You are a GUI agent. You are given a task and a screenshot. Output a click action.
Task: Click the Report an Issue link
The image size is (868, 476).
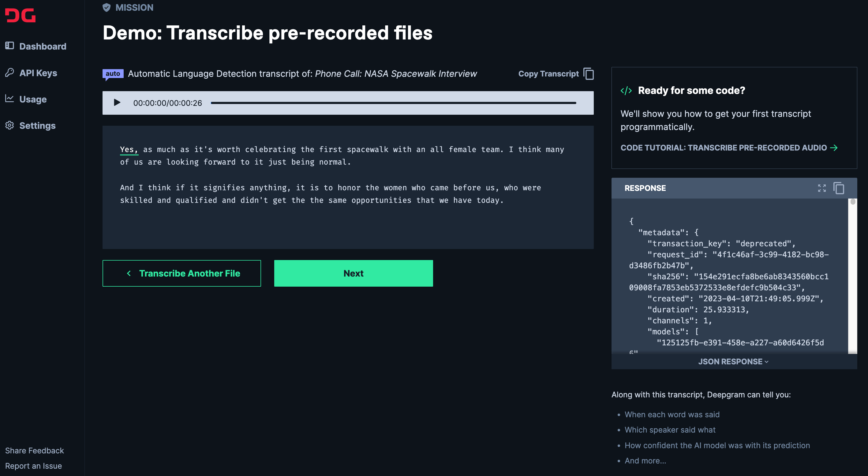[x=33, y=466]
